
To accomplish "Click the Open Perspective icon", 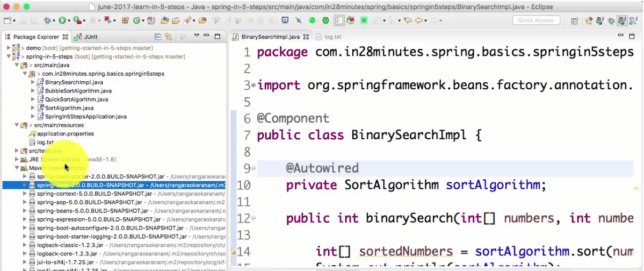I will tap(575, 20).
